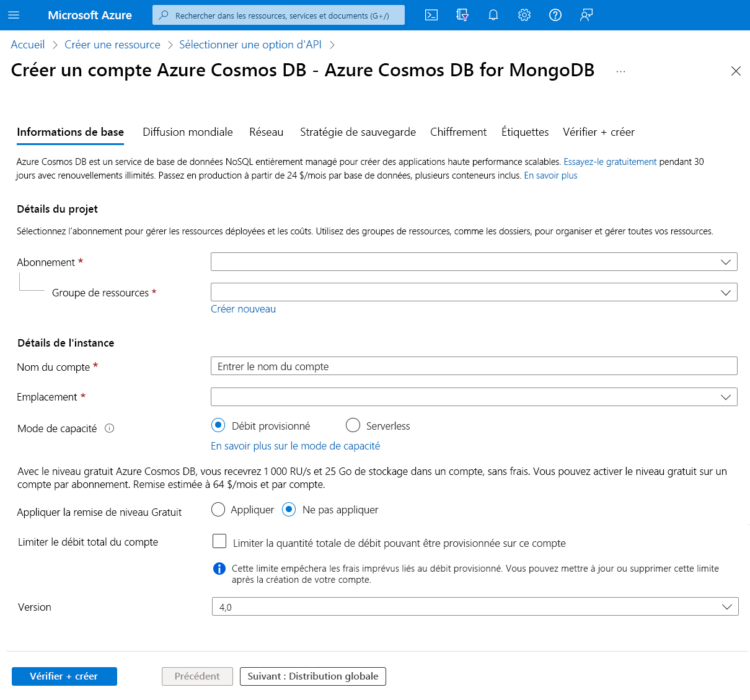This screenshot has width=750, height=700.
Task: Open the Version dropdown showing 4,0
Action: pyautogui.click(x=475, y=606)
